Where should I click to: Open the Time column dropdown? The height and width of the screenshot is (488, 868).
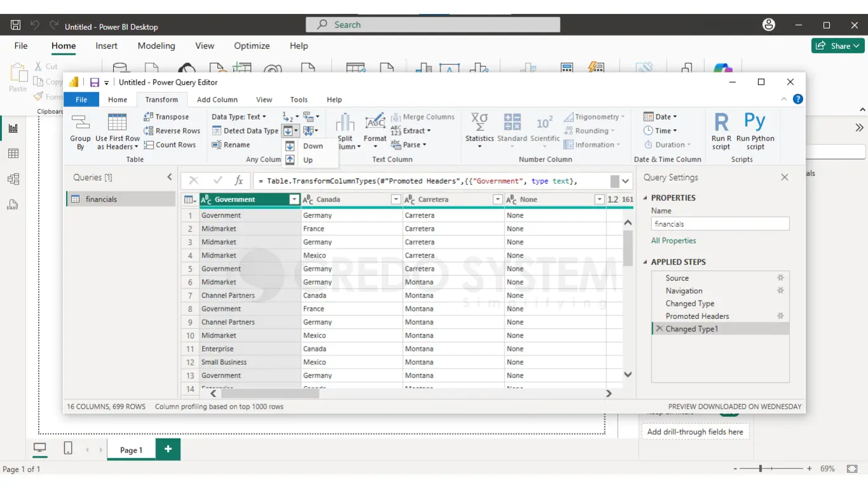pos(660,131)
